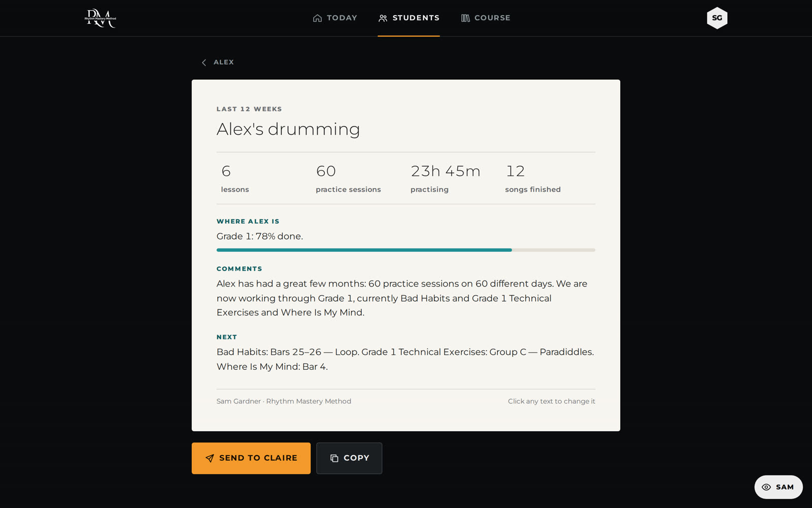Copy the report with Copy button
Image resolution: width=812 pixels, height=508 pixels.
coord(349,458)
